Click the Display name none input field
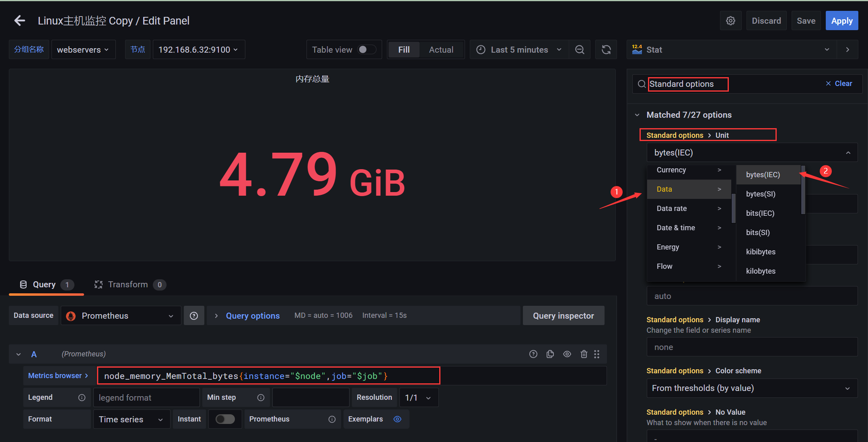 [752, 347]
